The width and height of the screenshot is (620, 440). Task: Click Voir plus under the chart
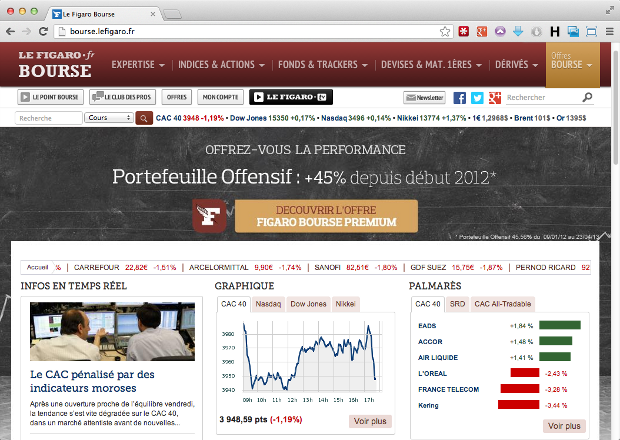coord(370,421)
